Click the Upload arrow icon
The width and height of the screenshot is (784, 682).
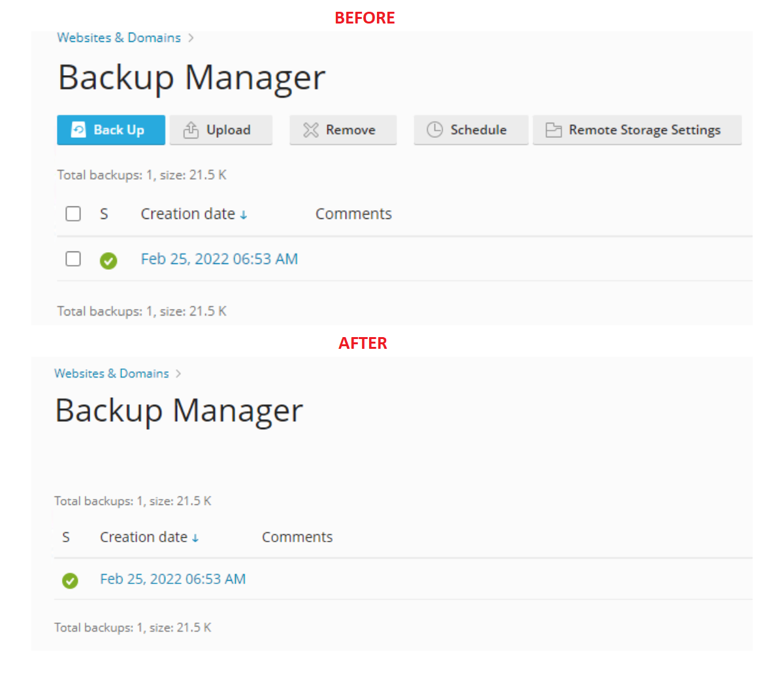coord(191,130)
